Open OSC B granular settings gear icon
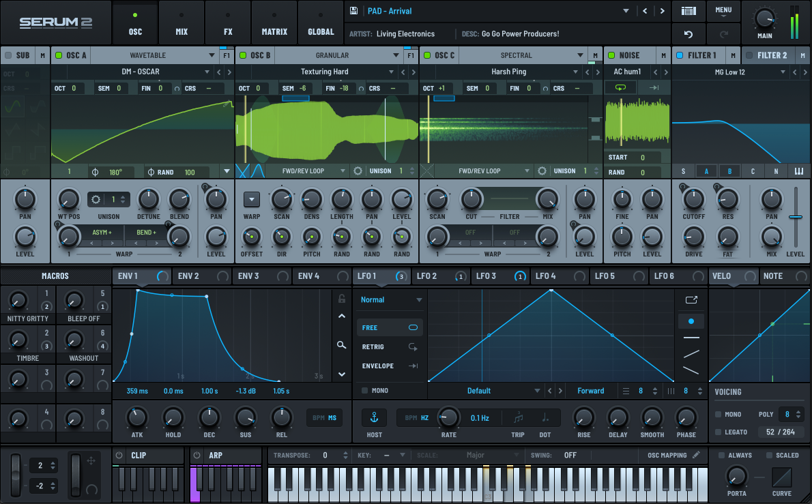 coord(358,171)
